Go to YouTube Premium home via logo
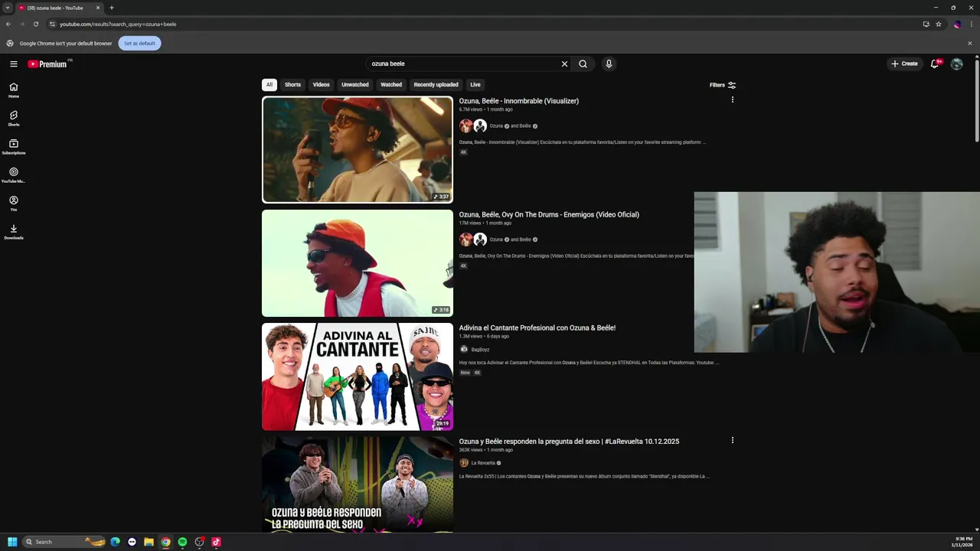This screenshot has width=980, height=551. click(x=48, y=64)
